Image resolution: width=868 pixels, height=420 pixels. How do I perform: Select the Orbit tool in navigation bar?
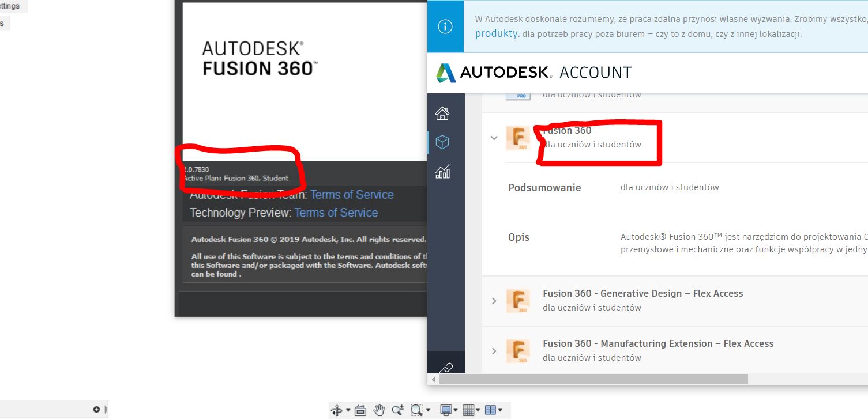[x=336, y=410]
